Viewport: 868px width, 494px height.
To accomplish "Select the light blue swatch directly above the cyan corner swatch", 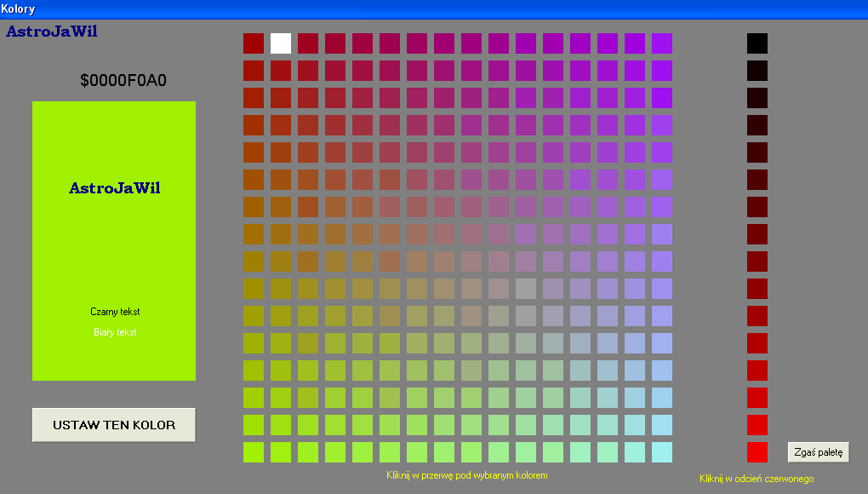I will (x=662, y=425).
